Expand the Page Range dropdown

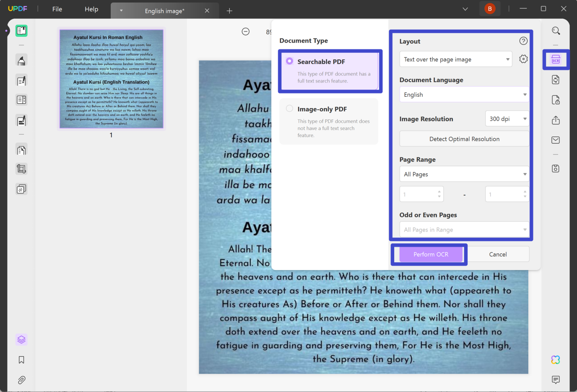[x=464, y=174]
